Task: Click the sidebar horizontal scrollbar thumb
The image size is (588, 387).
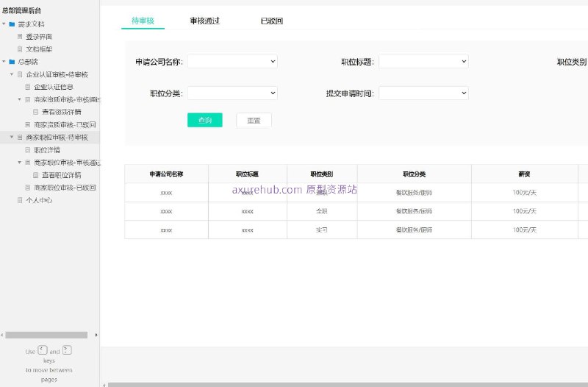Action: (x=46, y=335)
